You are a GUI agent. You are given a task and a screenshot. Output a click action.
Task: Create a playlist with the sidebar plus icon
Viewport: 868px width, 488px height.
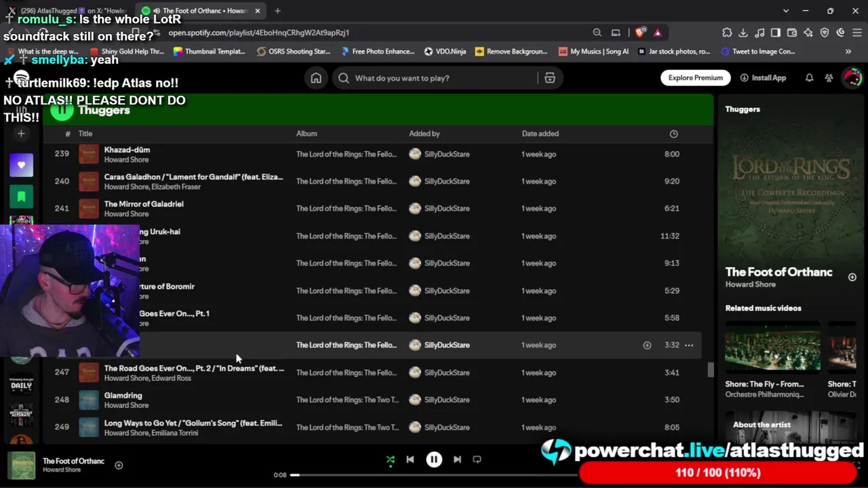click(21, 134)
